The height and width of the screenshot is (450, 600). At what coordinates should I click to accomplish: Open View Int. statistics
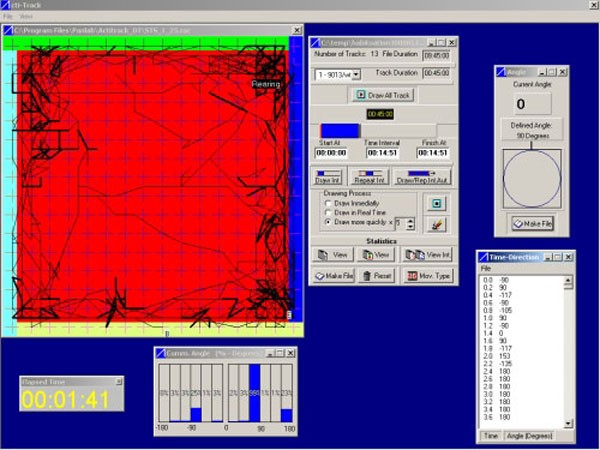[x=428, y=255]
